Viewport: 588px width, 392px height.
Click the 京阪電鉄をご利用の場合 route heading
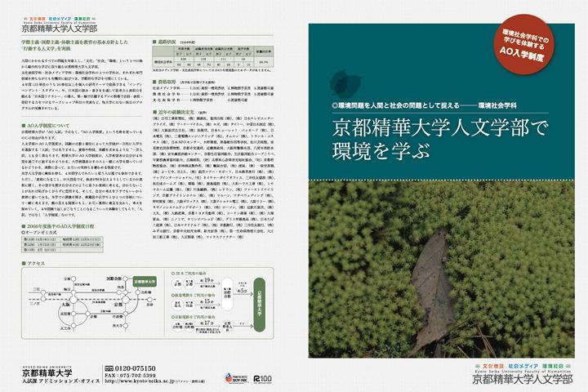pos(194,318)
